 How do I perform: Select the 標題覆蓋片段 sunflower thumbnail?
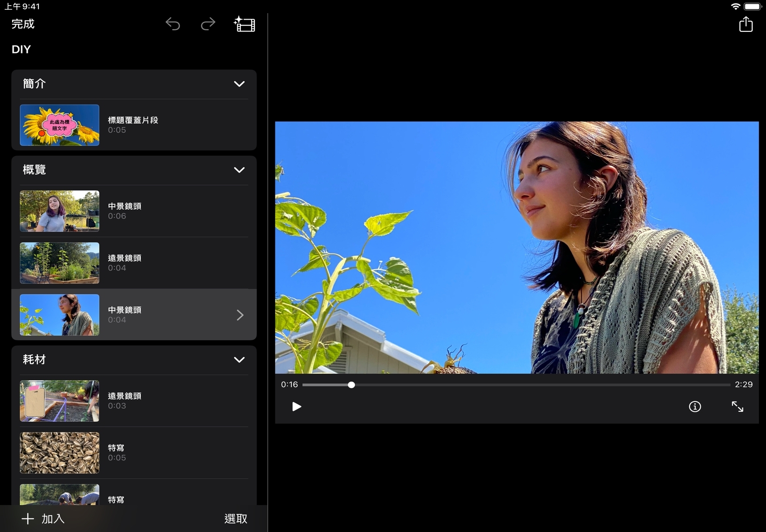tap(60, 125)
